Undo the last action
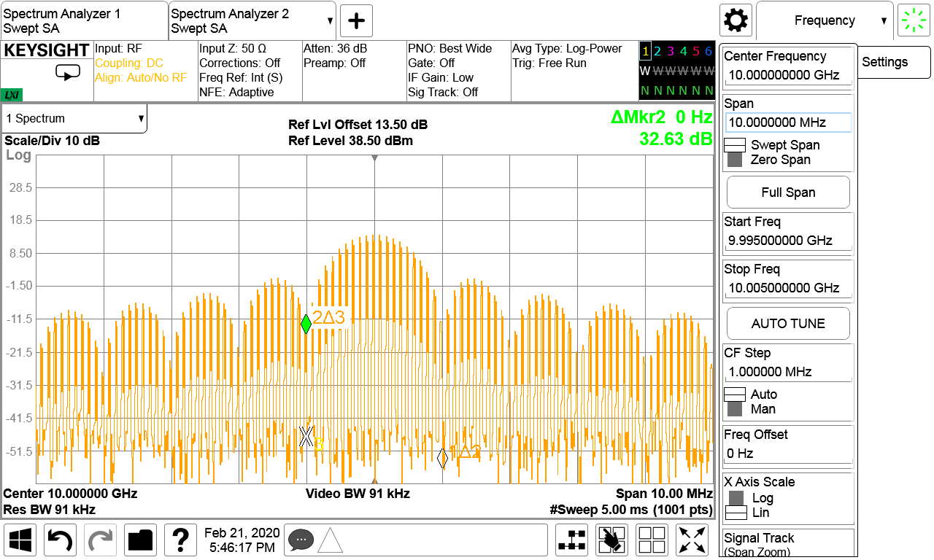The image size is (934, 560). (61, 540)
